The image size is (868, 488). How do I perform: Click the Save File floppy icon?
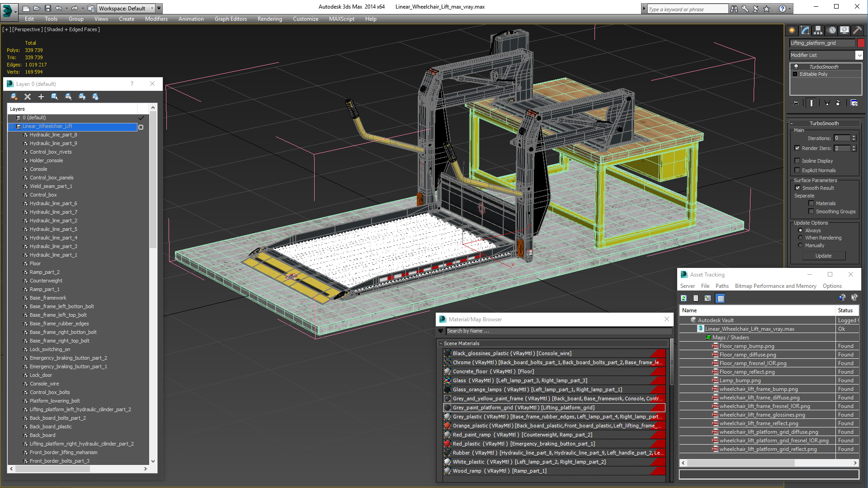click(47, 8)
